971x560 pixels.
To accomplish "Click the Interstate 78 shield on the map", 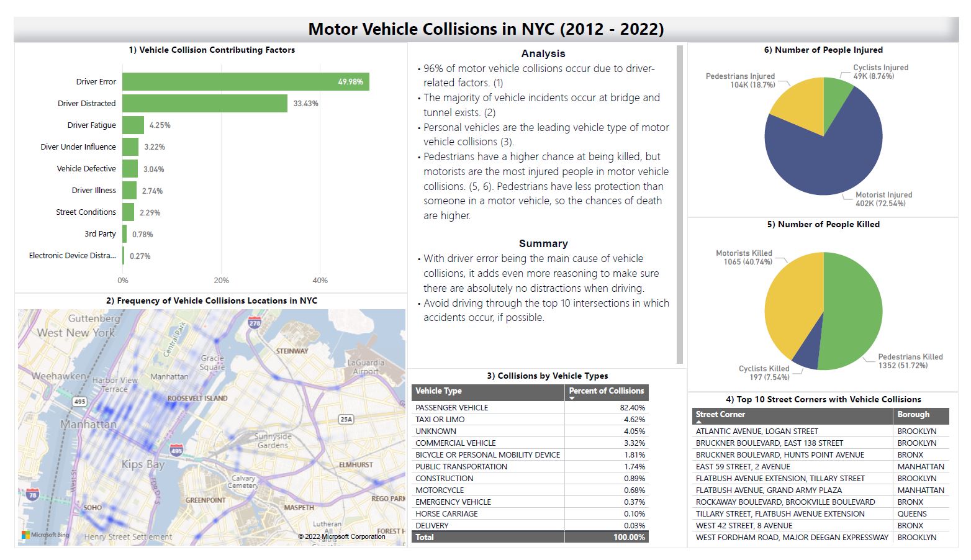I will tap(32, 494).
